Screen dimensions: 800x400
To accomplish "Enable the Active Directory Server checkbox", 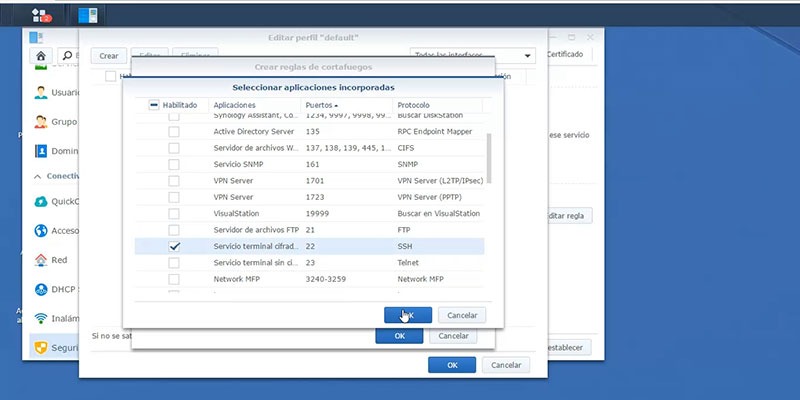I will tap(174, 132).
